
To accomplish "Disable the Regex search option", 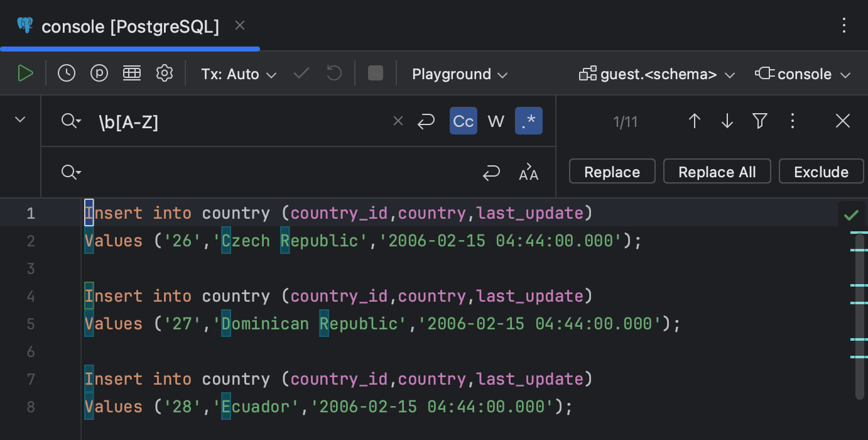I will pos(529,121).
